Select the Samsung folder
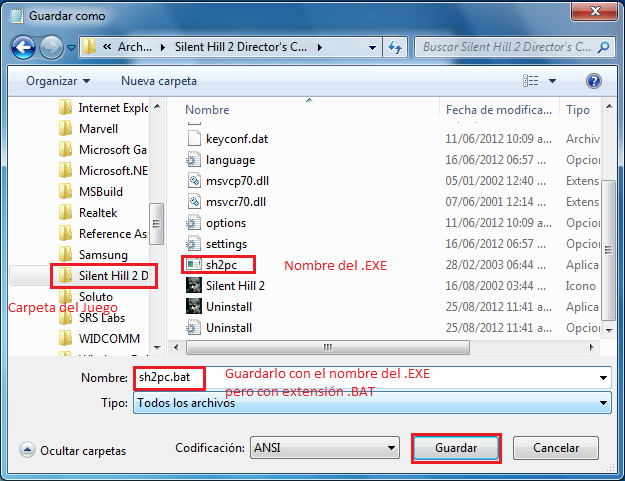 (93, 255)
